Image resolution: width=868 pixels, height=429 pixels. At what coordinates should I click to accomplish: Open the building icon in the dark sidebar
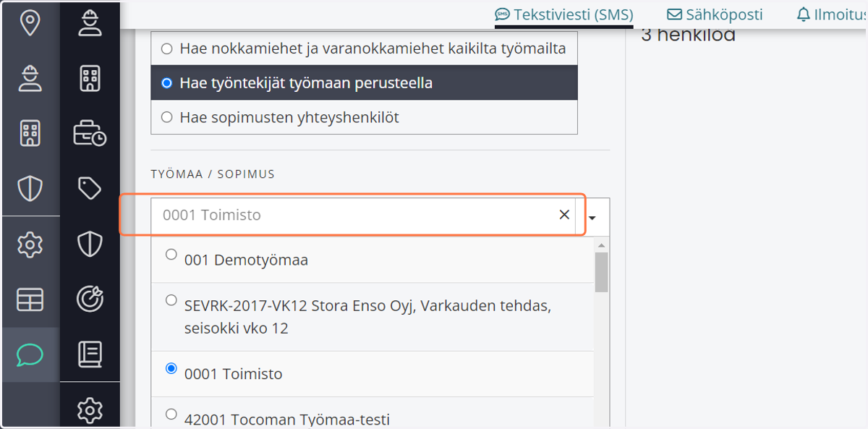click(90, 78)
